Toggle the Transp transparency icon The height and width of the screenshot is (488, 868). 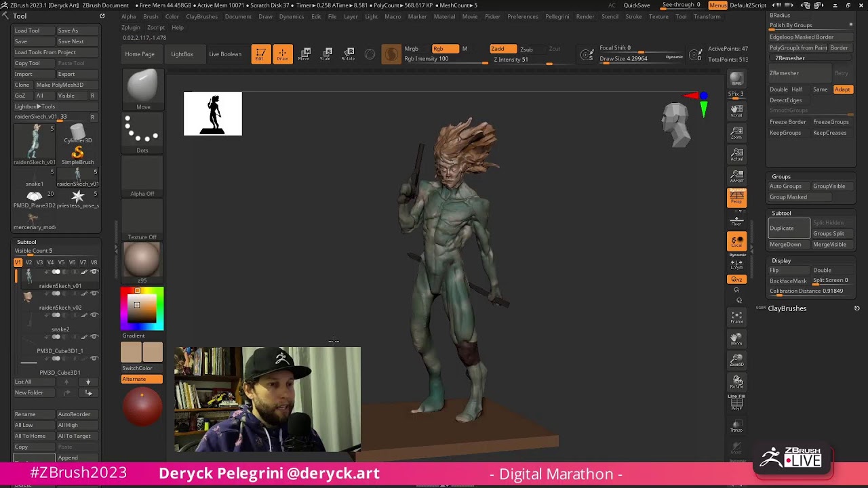(x=736, y=425)
